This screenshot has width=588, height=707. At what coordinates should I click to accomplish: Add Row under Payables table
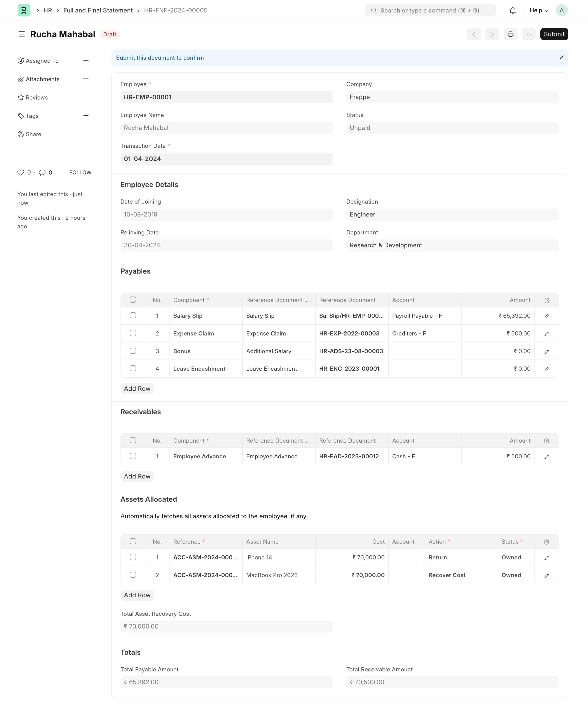point(137,389)
